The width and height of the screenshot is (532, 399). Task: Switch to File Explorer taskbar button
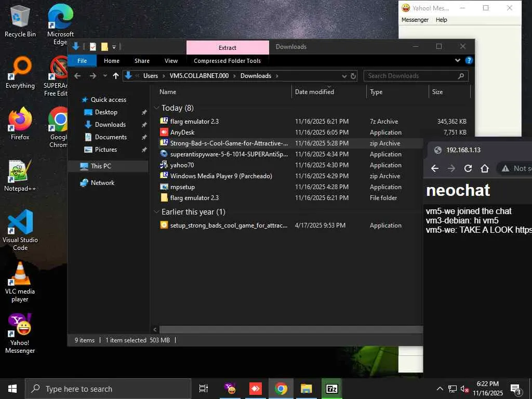(306, 389)
